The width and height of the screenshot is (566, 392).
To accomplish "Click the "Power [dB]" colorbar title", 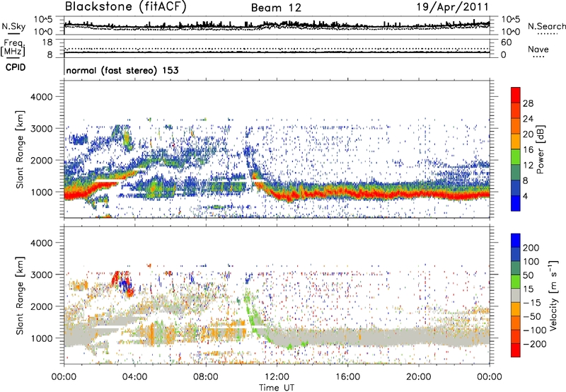I will pos(540,149).
